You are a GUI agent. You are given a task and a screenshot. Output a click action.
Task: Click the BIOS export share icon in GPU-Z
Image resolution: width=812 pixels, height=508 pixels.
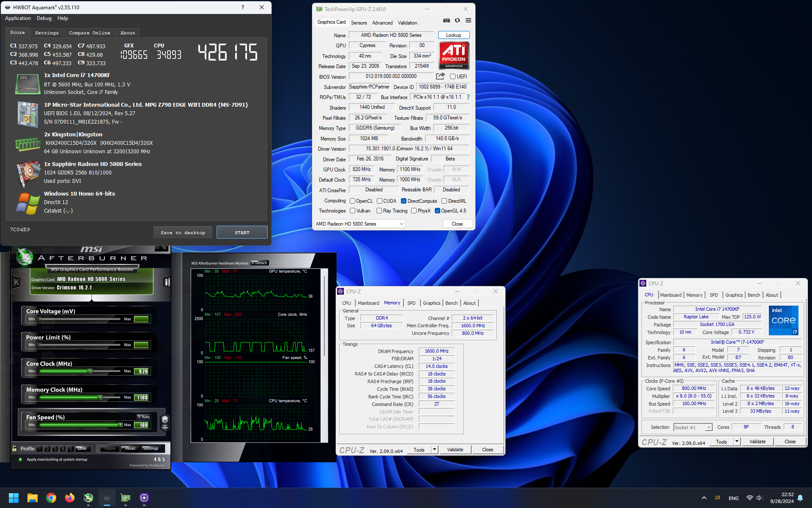[x=440, y=76]
